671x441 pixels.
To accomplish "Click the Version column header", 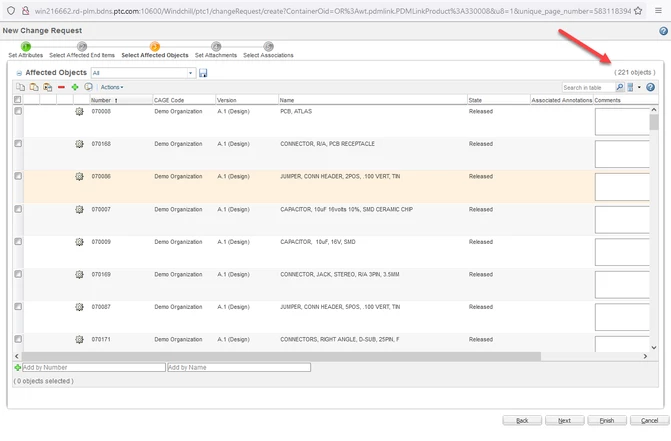I will click(247, 100).
